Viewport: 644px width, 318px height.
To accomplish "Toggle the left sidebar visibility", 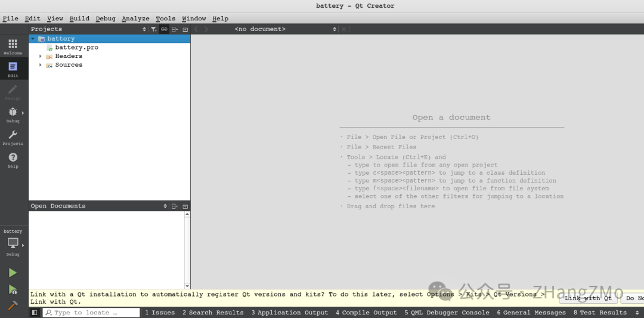I will (x=35, y=313).
